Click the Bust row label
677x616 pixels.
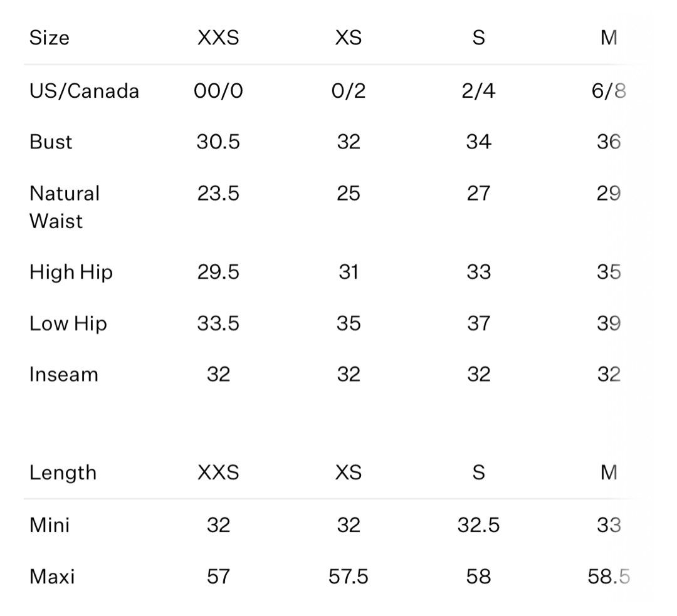pos(51,142)
